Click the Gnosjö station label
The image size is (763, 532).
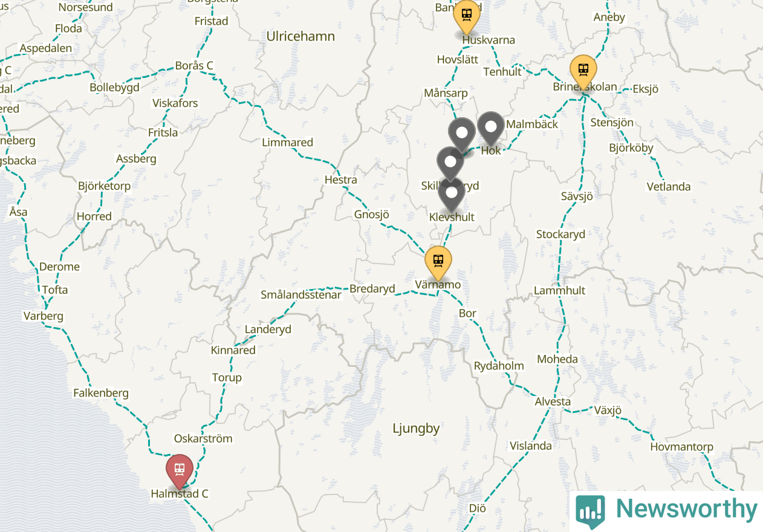pos(371,215)
